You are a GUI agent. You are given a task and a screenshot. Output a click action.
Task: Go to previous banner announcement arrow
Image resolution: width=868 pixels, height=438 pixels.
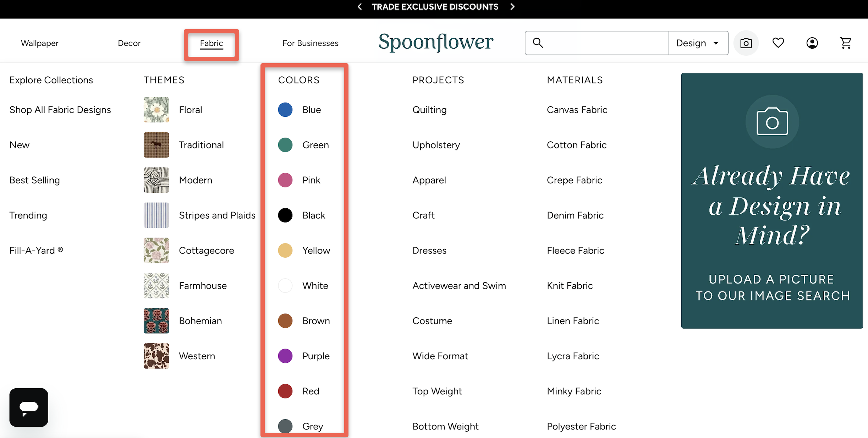[x=359, y=7]
